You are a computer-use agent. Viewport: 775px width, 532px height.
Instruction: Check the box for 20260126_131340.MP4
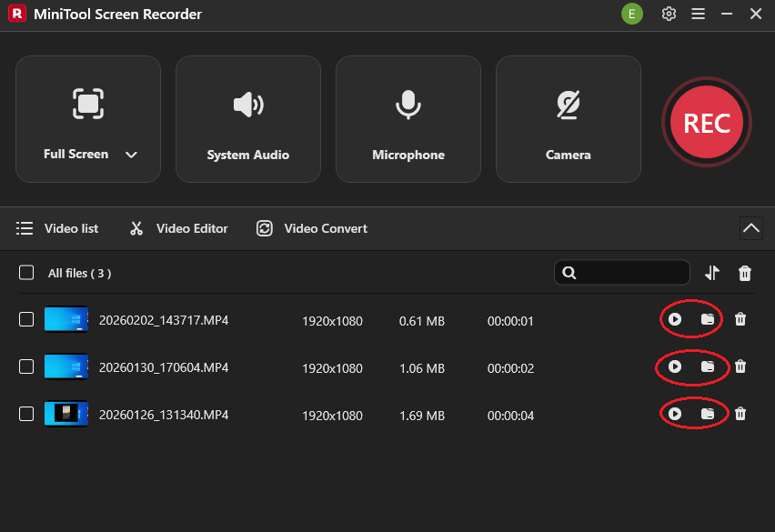tap(26, 415)
